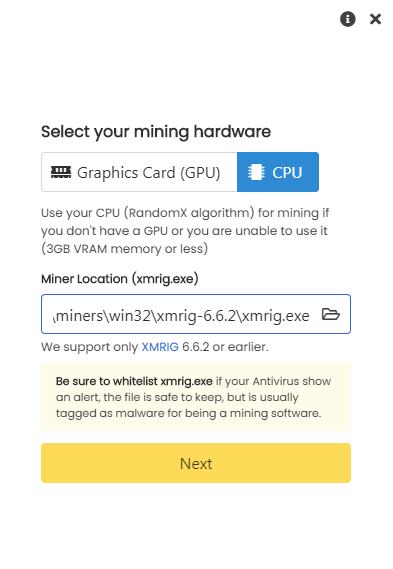
Task: Focus the Miner Location path field
Action: click(x=196, y=314)
